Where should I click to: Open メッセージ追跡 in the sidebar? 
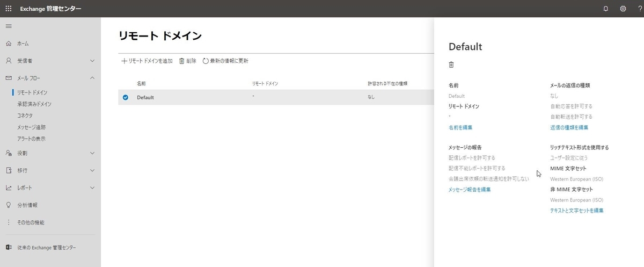[x=32, y=127]
